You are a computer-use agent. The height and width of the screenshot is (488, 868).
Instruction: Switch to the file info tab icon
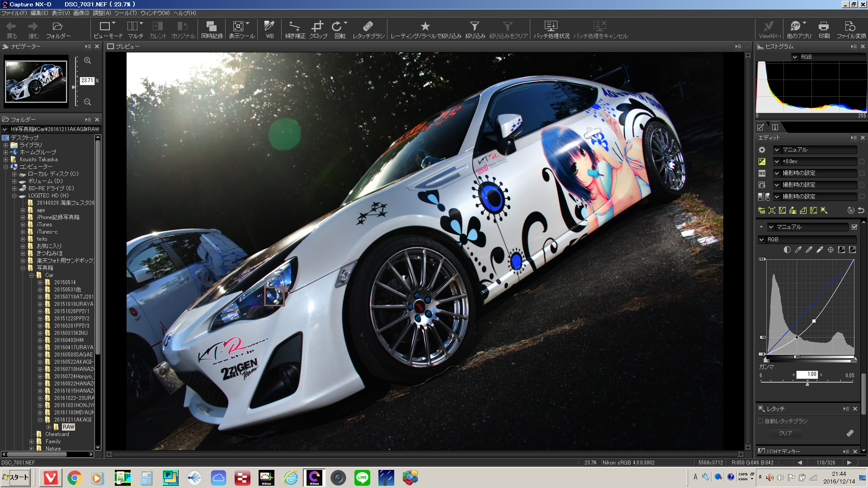775,127
